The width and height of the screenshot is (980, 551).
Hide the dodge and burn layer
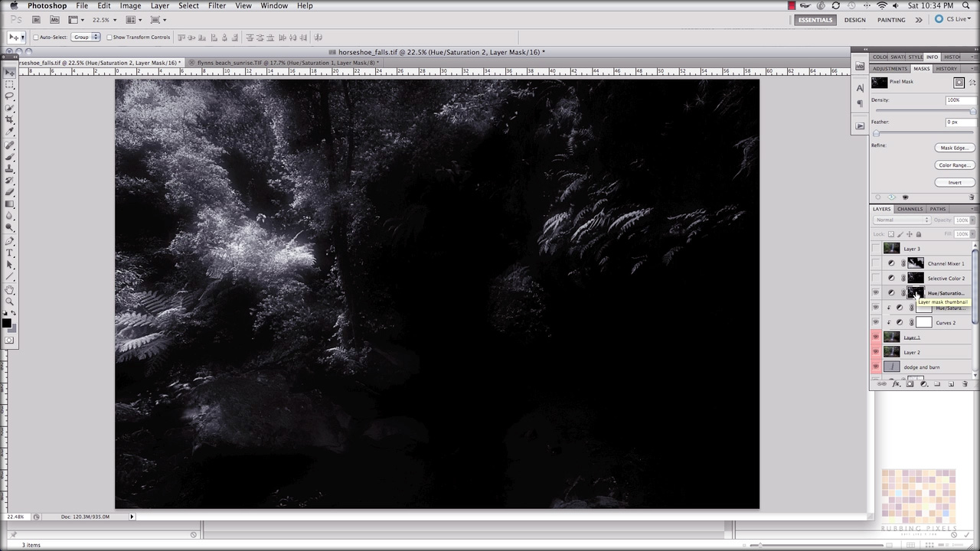click(876, 367)
